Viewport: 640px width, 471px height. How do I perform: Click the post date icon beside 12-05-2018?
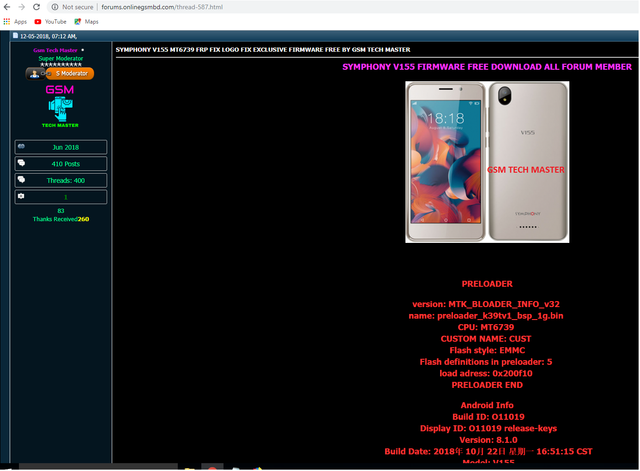tap(16, 36)
